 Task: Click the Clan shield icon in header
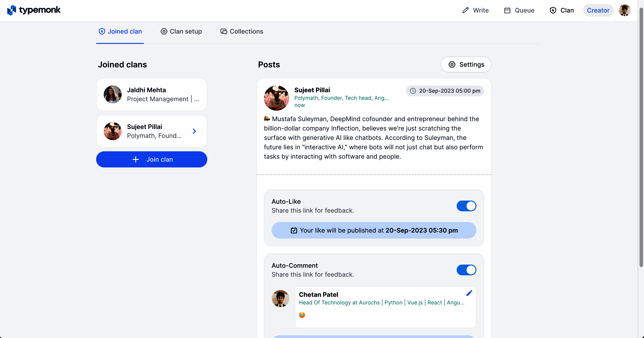click(553, 10)
